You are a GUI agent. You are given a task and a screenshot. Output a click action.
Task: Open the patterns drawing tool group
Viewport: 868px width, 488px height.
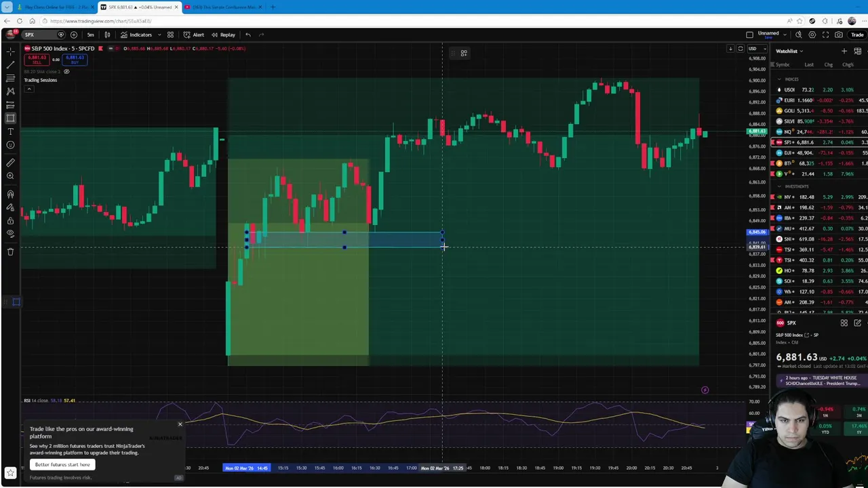click(x=10, y=91)
